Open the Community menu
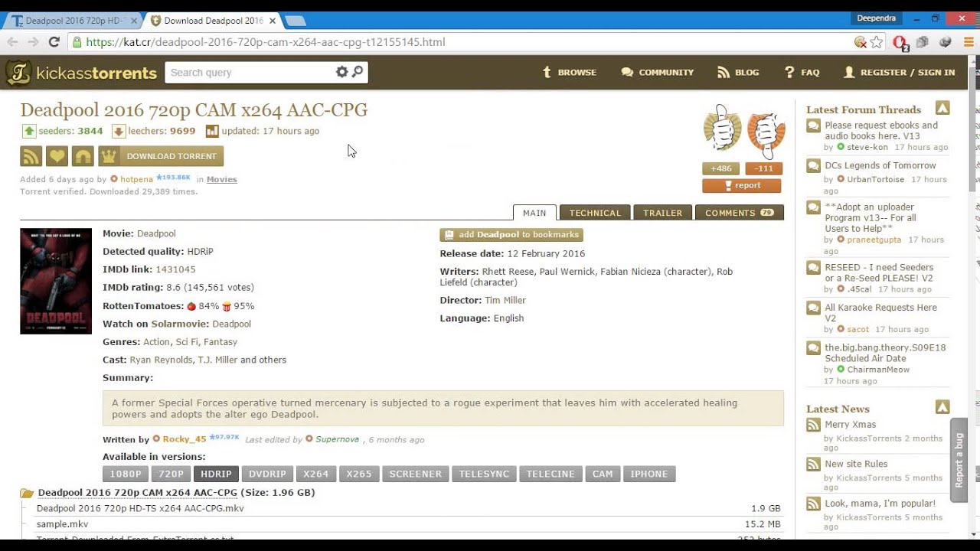 pyautogui.click(x=657, y=72)
